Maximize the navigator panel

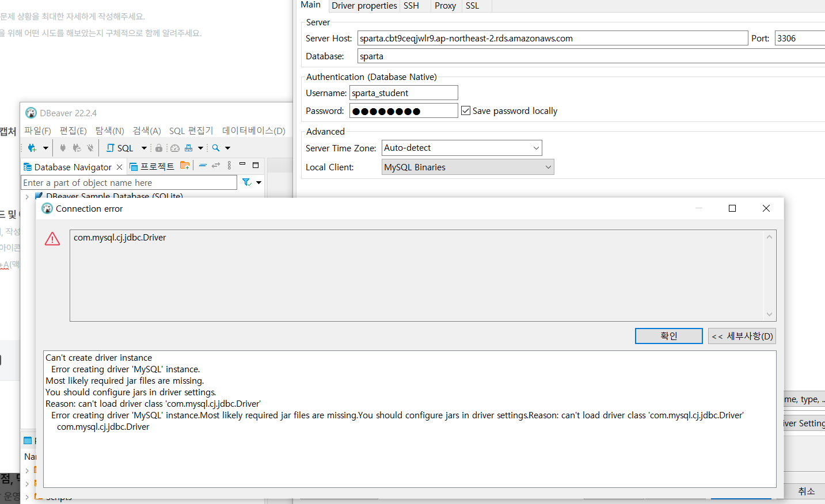(256, 165)
